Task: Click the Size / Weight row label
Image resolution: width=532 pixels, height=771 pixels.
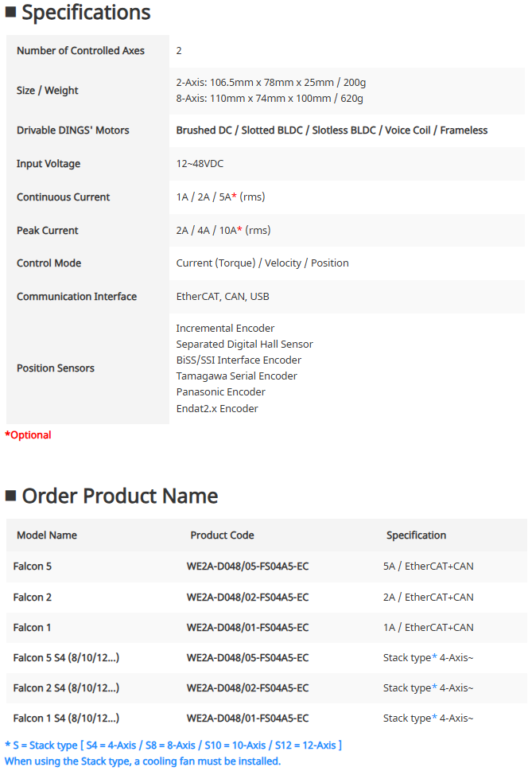Action: point(48,91)
